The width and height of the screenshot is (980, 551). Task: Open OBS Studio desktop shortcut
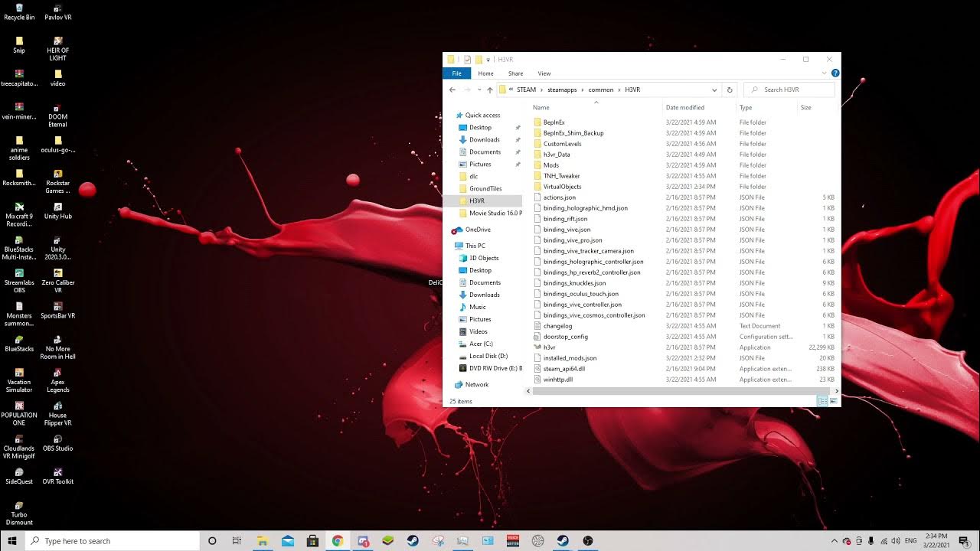click(x=57, y=443)
